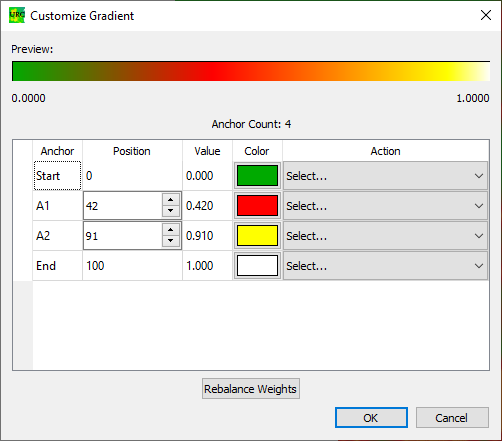This screenshot has height=441, width=502.
Task: Select the Start anchor cell
Action: [57, 176]
